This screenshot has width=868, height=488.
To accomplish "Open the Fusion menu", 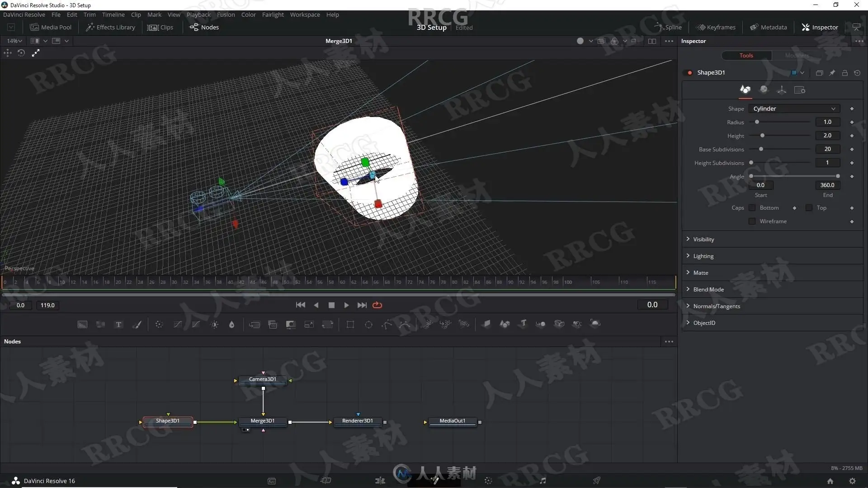I will coord(226,14).
